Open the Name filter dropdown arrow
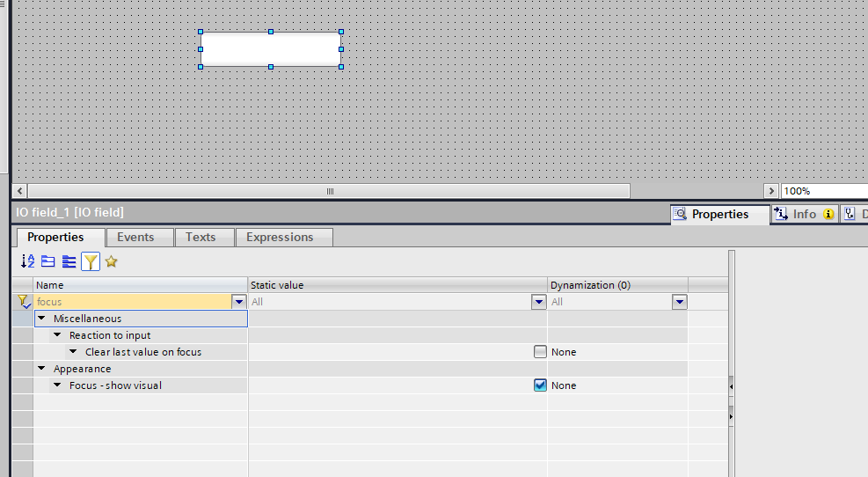Viewport: 868px width, 477px height. (239, 301)
